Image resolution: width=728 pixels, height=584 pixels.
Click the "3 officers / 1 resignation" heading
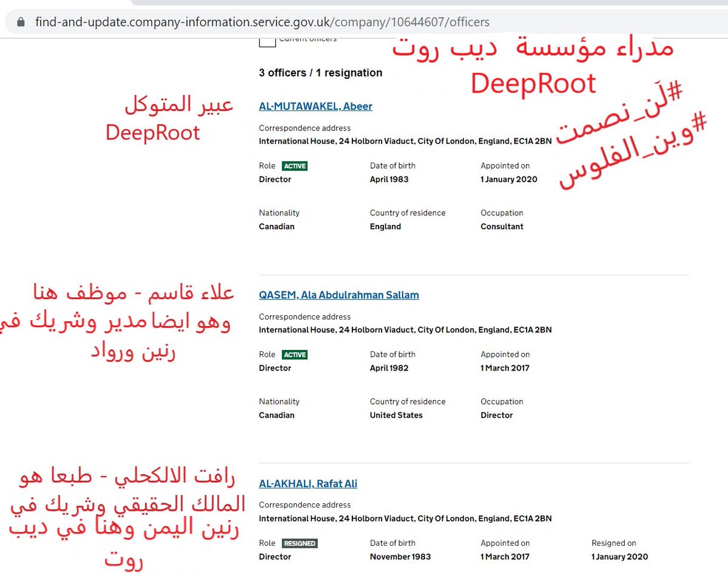[x=320, y=72]
